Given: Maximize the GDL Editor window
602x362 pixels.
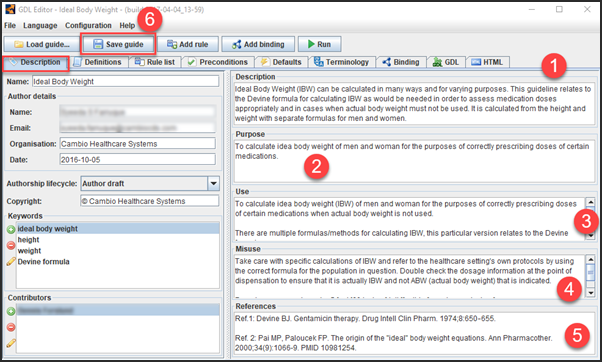Looking at the screenshot, I should (559, 9).
